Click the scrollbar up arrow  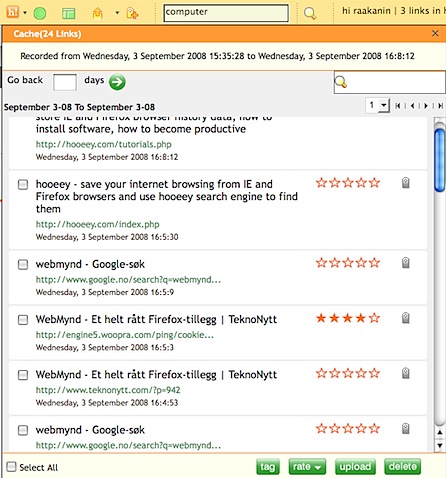pos(440,433)
